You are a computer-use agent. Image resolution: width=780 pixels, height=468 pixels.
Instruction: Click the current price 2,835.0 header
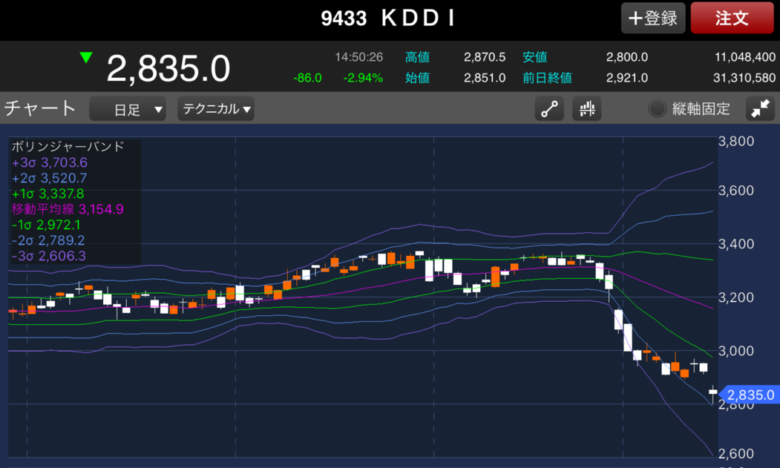[168, 68]
